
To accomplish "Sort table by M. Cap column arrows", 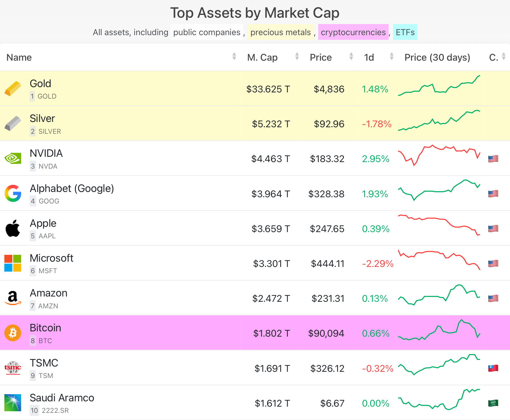I will 297,57.
